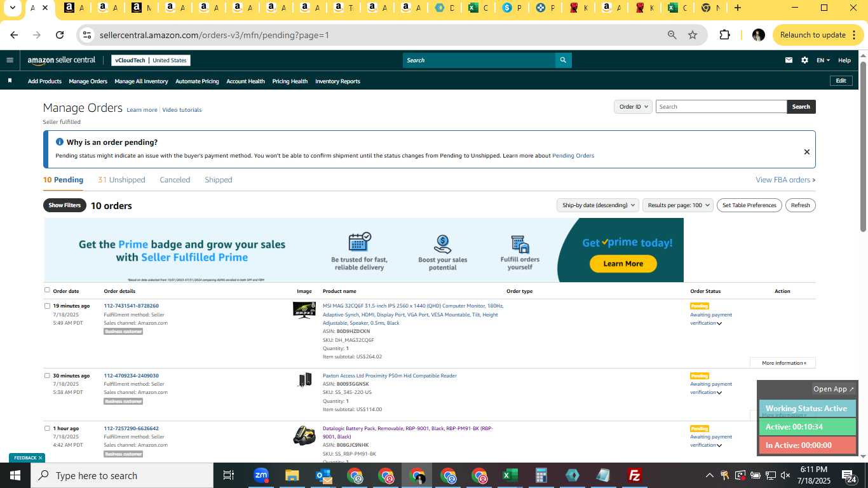This screenshot has width=868, height=488.
Task: Open the Results per page dropdown
Action: (x=677, y=205)
